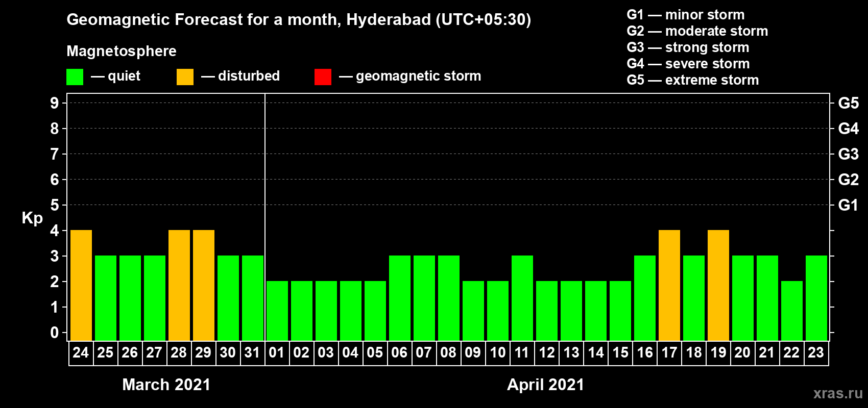The height and width of the screenshot is (408, 868).
Task: Click the G5 label on right axis
Action: pyautogui.click(x=849, y=103)
